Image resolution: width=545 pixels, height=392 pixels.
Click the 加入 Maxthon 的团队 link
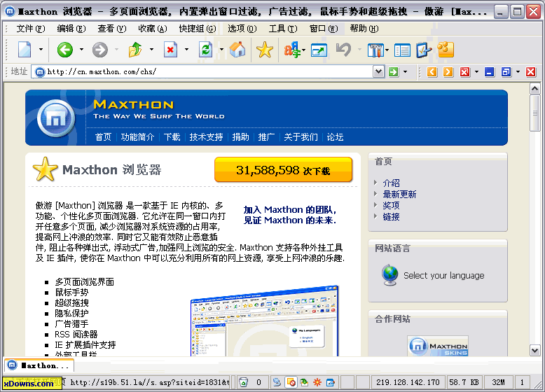(290, 215)
